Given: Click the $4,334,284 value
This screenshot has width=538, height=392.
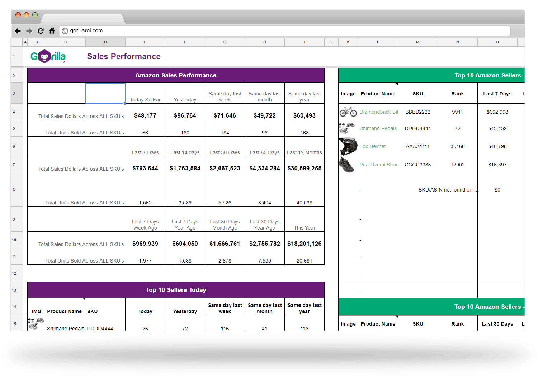Looking at the screenshot, I should (265, 168).
